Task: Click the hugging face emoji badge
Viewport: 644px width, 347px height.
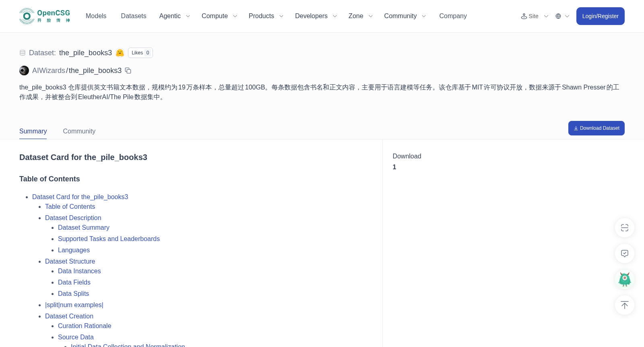Action: coord(120,53)
